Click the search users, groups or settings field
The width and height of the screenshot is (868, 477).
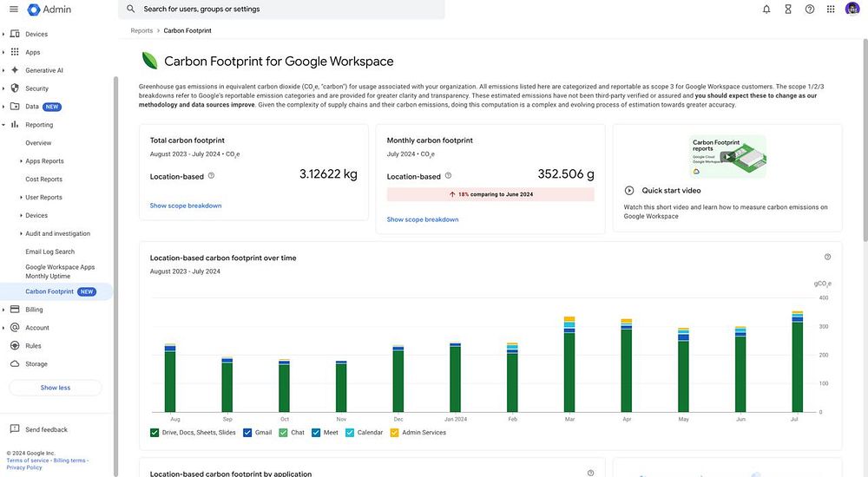(x=286, y=10)
